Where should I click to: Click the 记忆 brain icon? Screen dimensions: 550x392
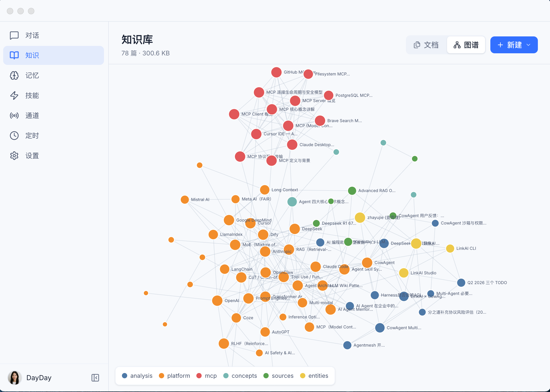pyautogui.click(x=14, y=75)
